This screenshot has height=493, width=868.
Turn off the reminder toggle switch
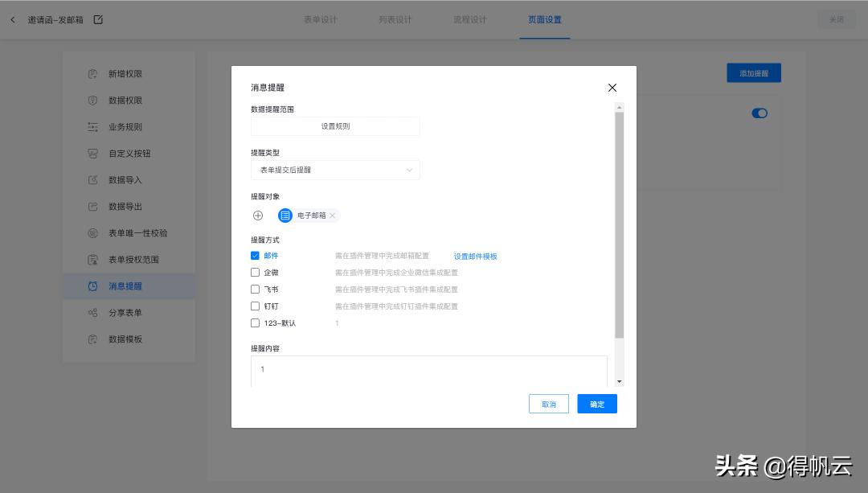[759, 113]
